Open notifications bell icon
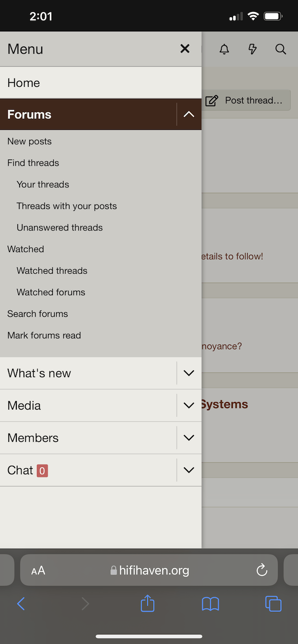The image size is (298, 644). [224, 49]
